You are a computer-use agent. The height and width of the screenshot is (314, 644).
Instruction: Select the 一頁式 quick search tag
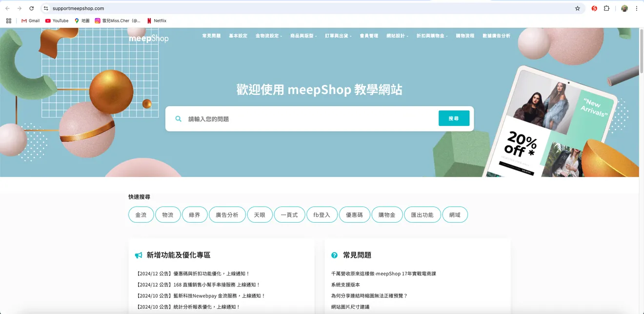(x=289, y=215)
